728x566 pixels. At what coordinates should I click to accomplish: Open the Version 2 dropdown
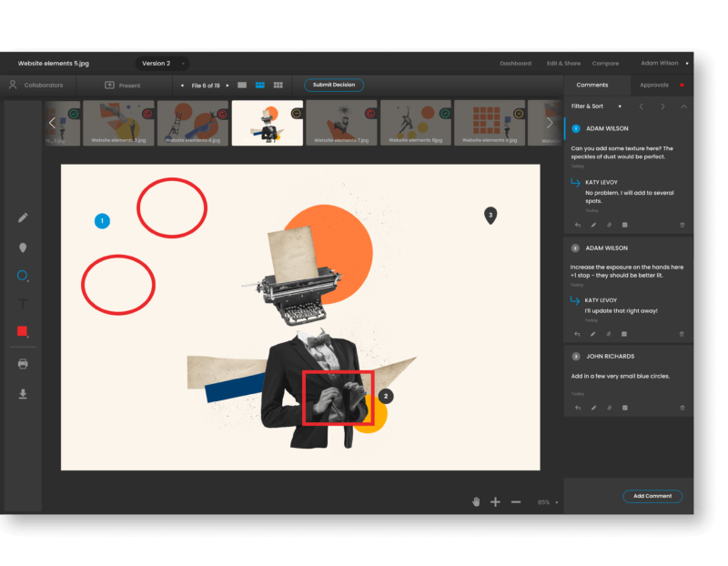160,63
